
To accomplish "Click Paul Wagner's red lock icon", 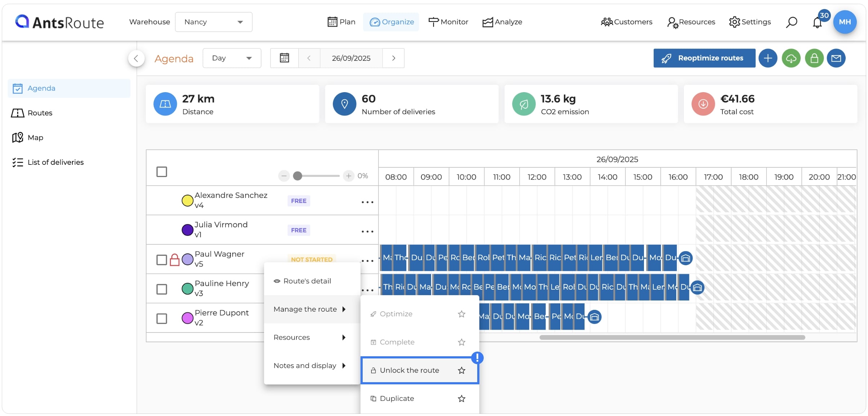I will coord(174,259).
